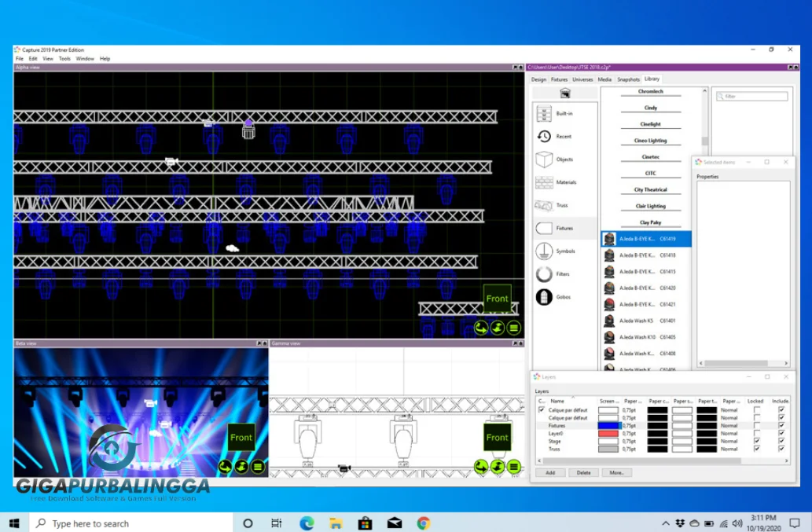Screen dimensions: 812x532
Task: Toggle Include checkbox for Layer0 layer
Action: point(781,433)
